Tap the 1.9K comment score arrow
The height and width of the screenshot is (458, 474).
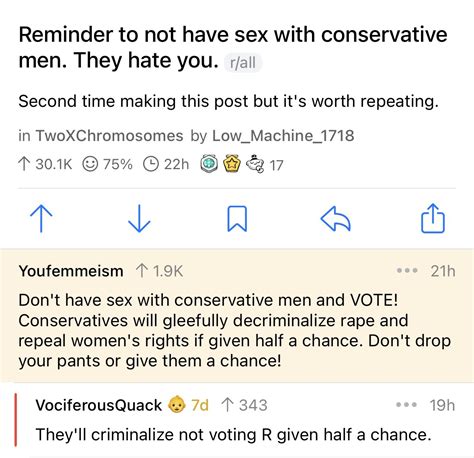[x=142, y=271]
